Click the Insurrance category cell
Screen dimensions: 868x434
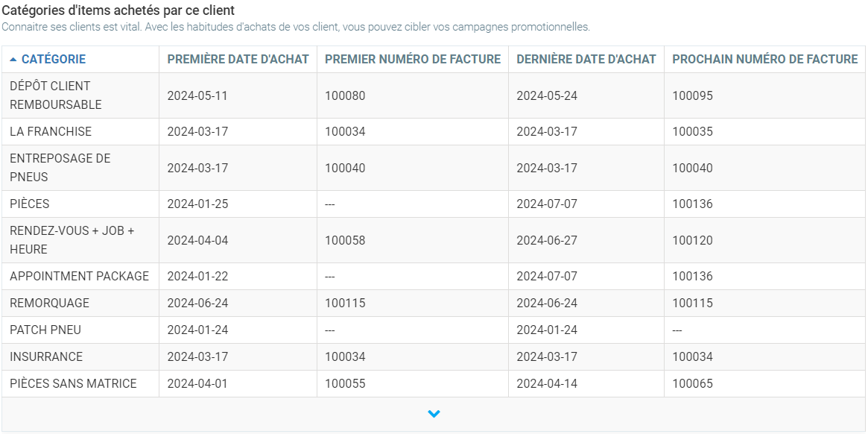pyautogui.click(x=46, y=357)
